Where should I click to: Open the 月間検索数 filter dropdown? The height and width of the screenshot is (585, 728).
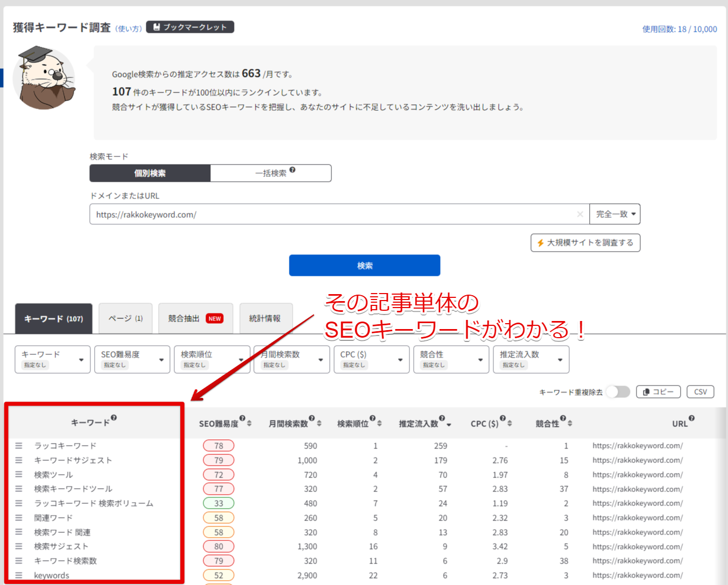click(x=291, y=359)
